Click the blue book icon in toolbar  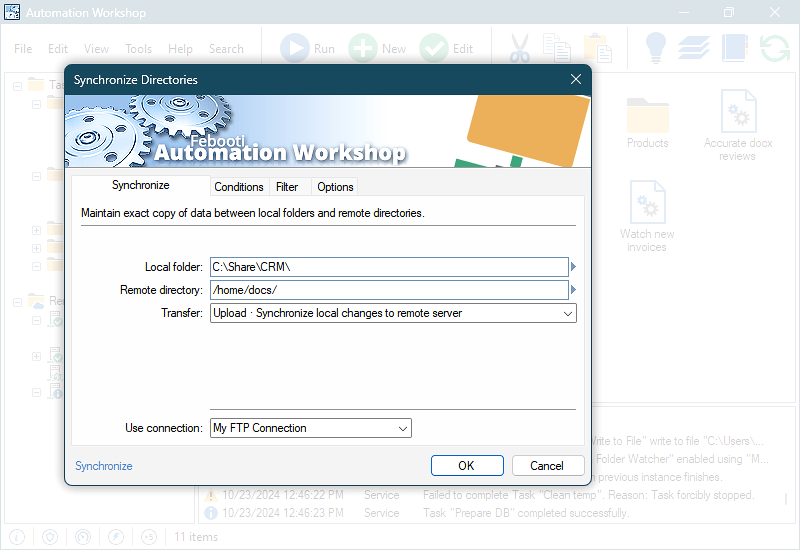click(735, 47)
